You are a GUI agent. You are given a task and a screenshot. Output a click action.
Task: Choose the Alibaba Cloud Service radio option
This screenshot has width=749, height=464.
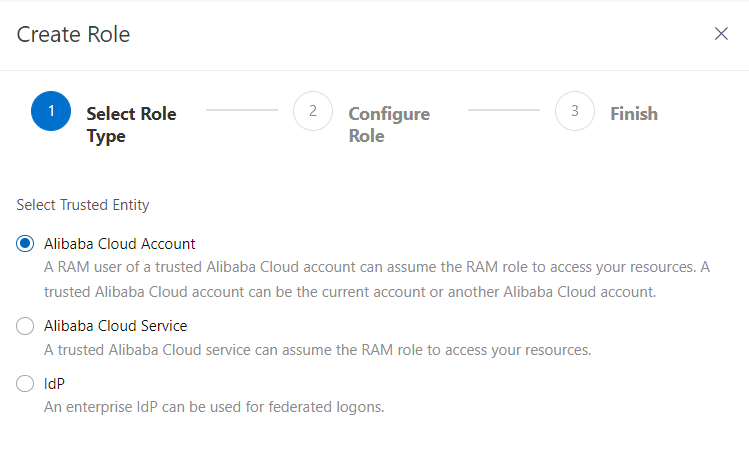[25, 326]
